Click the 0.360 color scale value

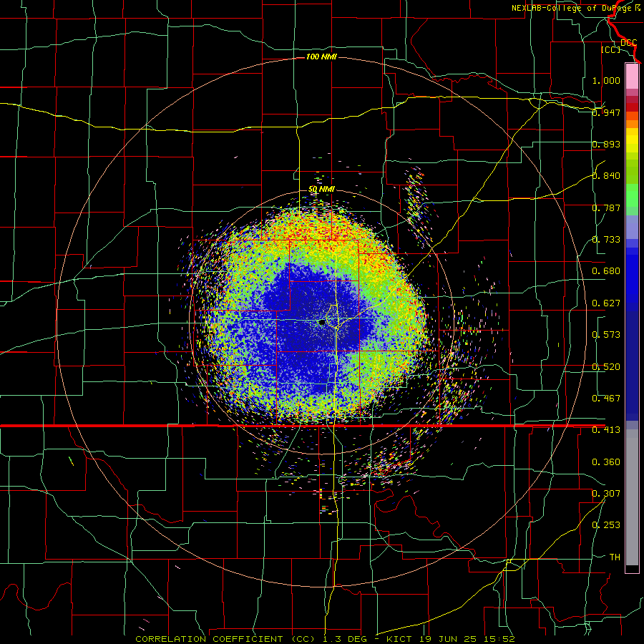[606, 462]
